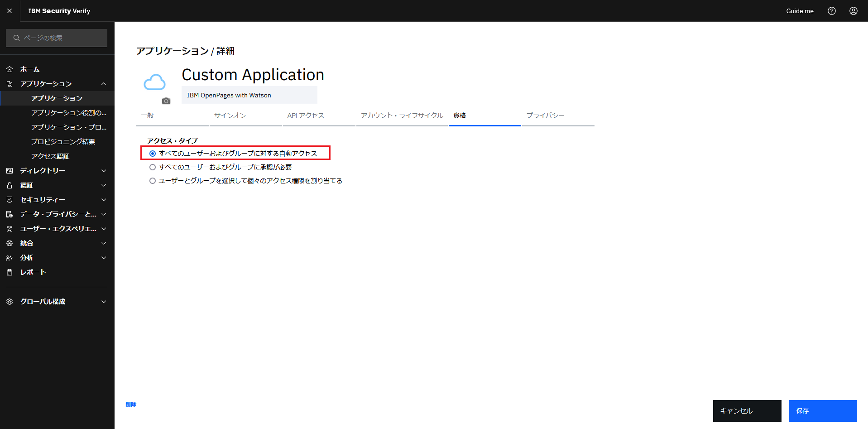This screenshot has height=429, width=868.
Task: Click the セキュリティー shield icon
Action: tap(10, 200)
